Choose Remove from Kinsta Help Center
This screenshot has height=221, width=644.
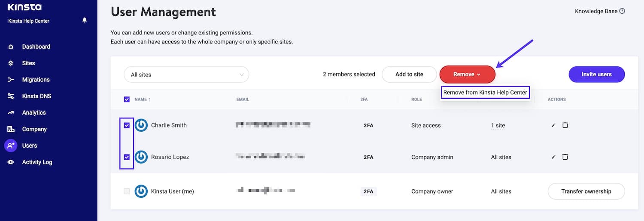coord(485,92)
